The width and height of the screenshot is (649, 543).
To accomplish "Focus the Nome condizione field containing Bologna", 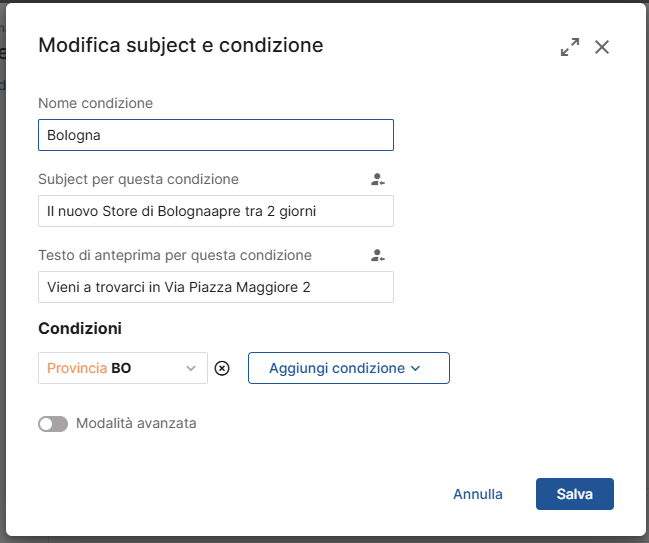I will point(215,135).
